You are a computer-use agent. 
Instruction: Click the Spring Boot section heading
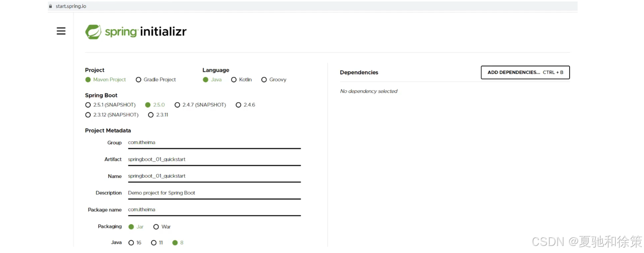point(101,96)
